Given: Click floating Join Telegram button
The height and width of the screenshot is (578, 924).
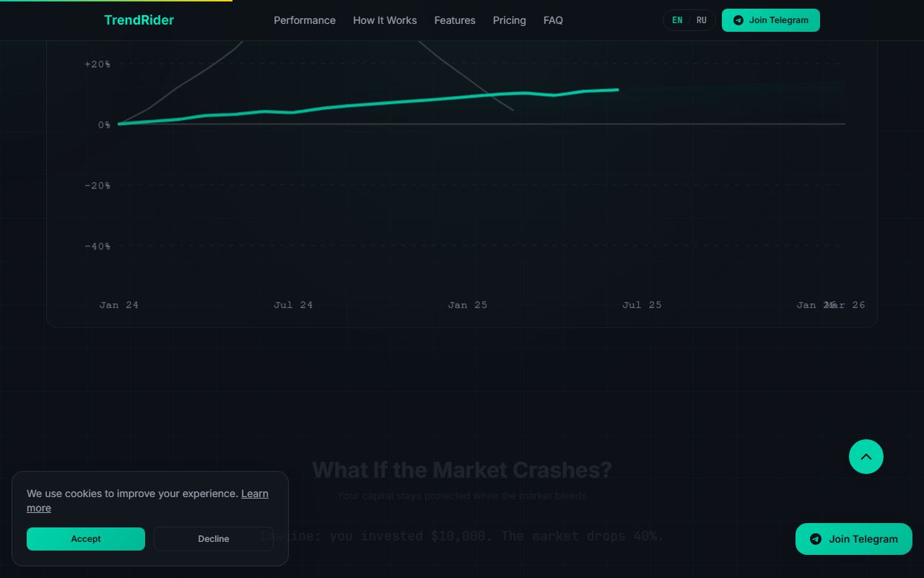Looking at the screenshot, I should (854, 539).
